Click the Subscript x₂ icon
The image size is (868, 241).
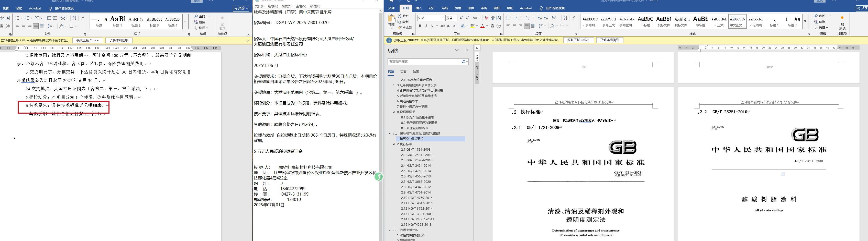point(448,26)
